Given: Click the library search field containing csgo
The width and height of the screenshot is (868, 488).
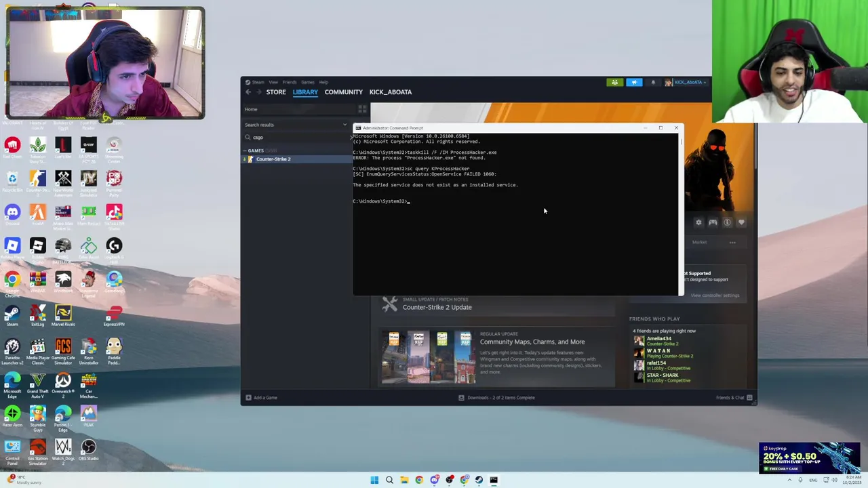Looking at the screenshot, I should [296, 138].
